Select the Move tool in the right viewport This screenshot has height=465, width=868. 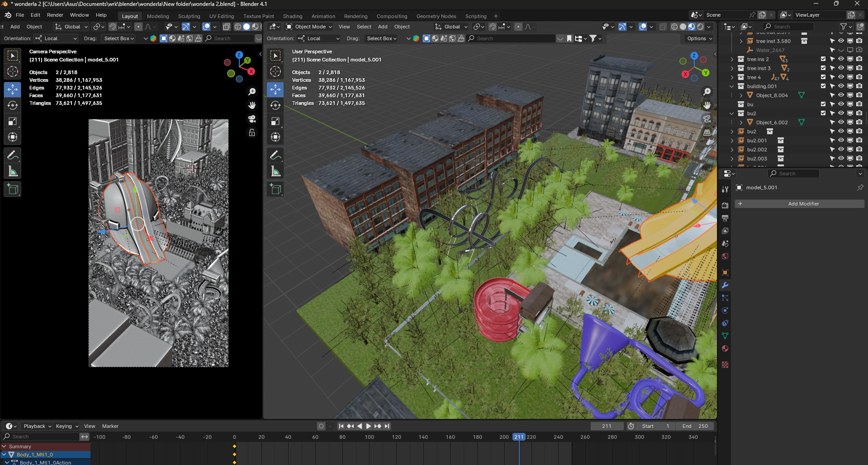[x=275, y=89]
